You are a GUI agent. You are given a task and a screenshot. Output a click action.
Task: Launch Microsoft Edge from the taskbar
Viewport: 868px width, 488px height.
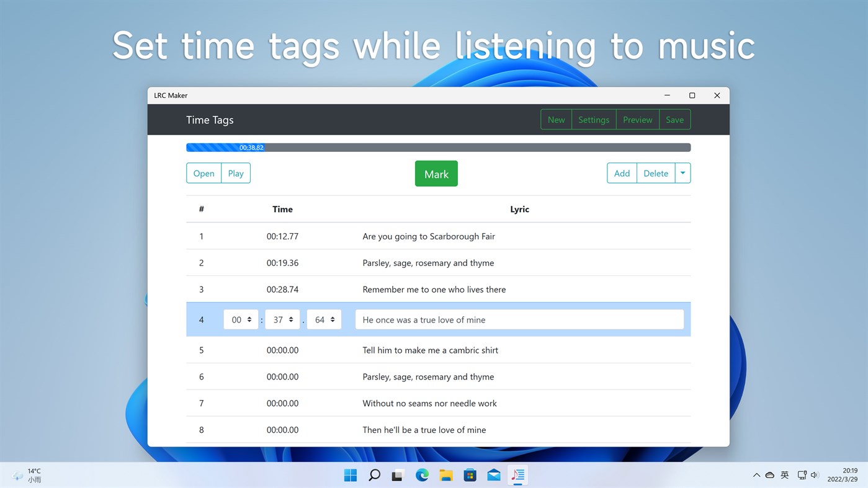click(422, 475)
